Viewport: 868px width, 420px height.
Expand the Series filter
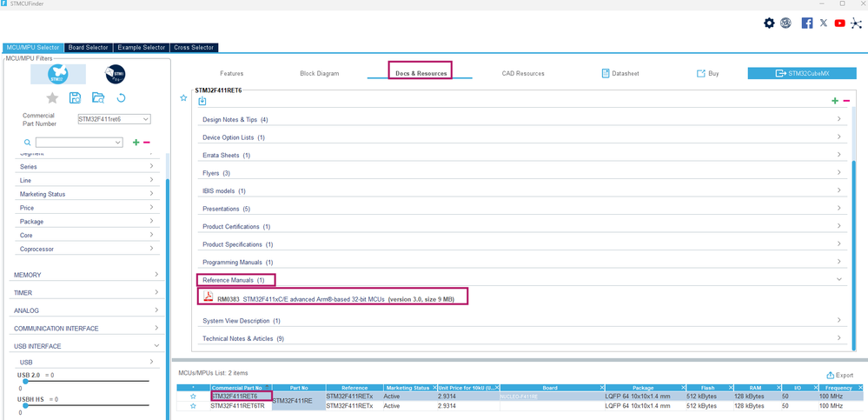tap(151, 166)
